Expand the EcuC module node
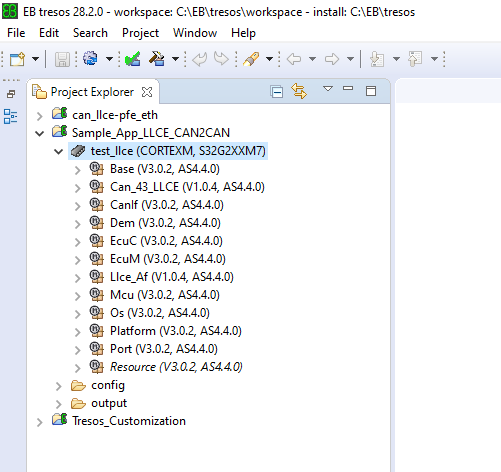This screenshot has width=501, height=472. coord(78,242)
